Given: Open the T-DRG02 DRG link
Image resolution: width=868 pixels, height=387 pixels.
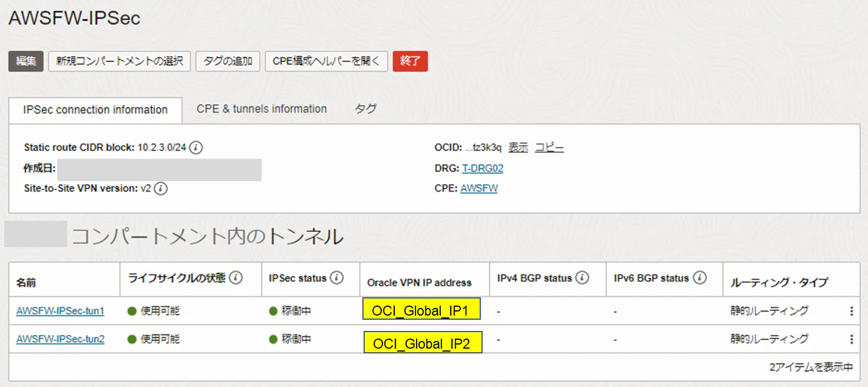Looking at the screenshot, I should pyautogui.click(x=483, y=168).
